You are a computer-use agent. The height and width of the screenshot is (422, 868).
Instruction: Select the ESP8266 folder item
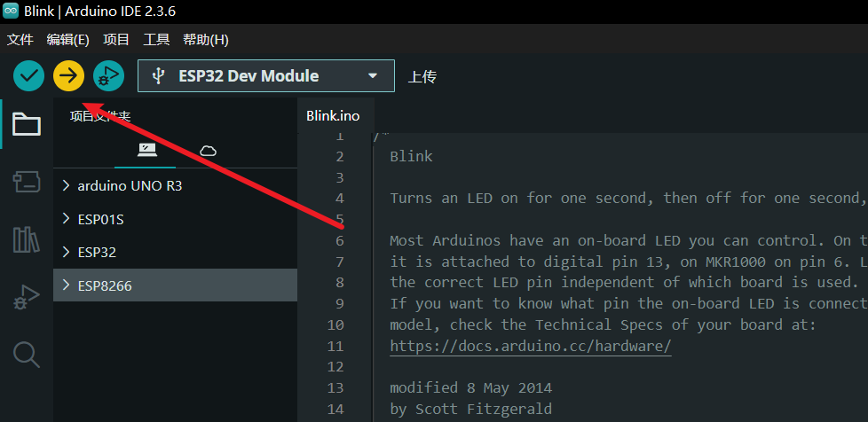click(x=105, y=285)
